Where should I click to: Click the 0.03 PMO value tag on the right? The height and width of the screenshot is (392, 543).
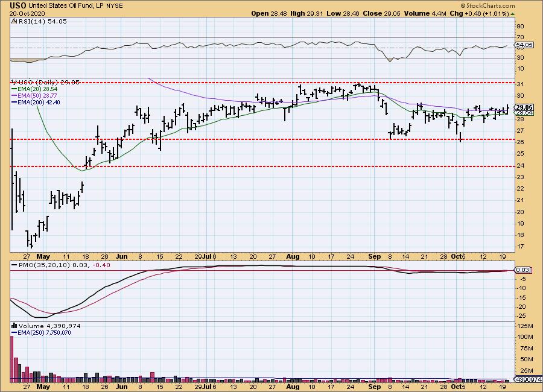(523, 270)
